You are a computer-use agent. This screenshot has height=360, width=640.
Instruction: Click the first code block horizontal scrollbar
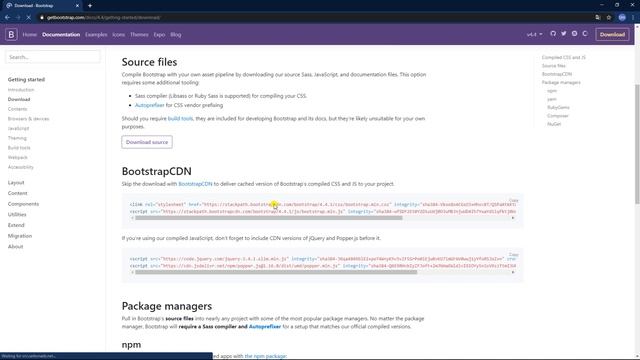pos(269,218)
